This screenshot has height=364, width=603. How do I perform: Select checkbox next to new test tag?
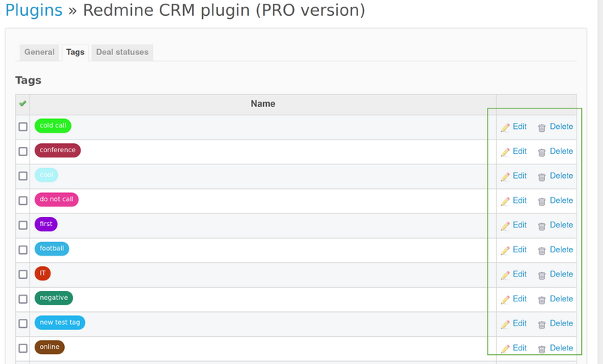click(x=23, y=323)
